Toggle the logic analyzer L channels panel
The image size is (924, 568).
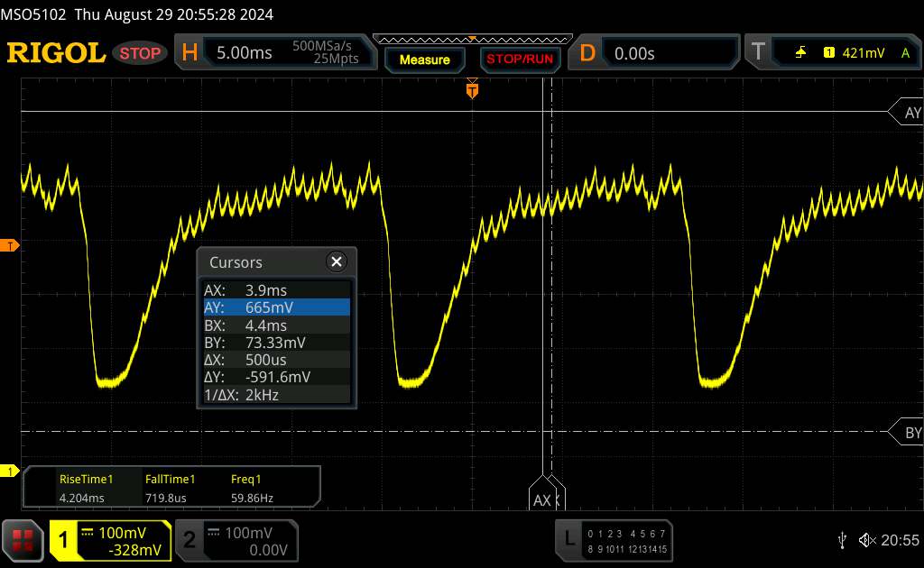click(615, 540)
